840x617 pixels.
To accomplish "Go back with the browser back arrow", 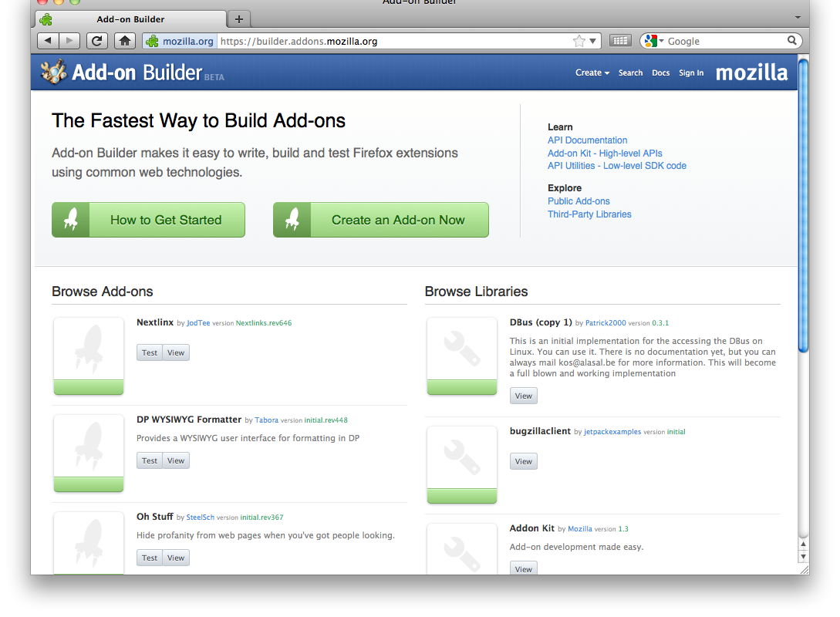I will tap(49, 41).
